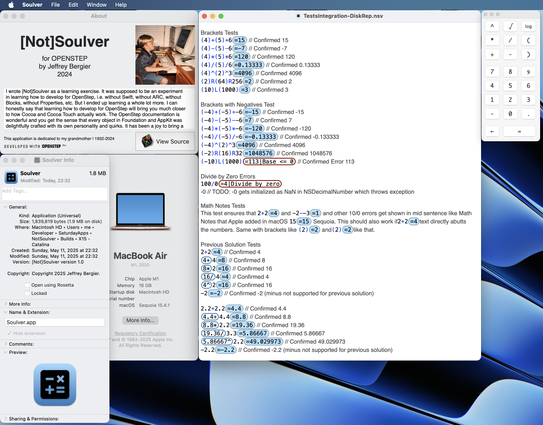Click the 9 key on the keypad

pos(528,71)
